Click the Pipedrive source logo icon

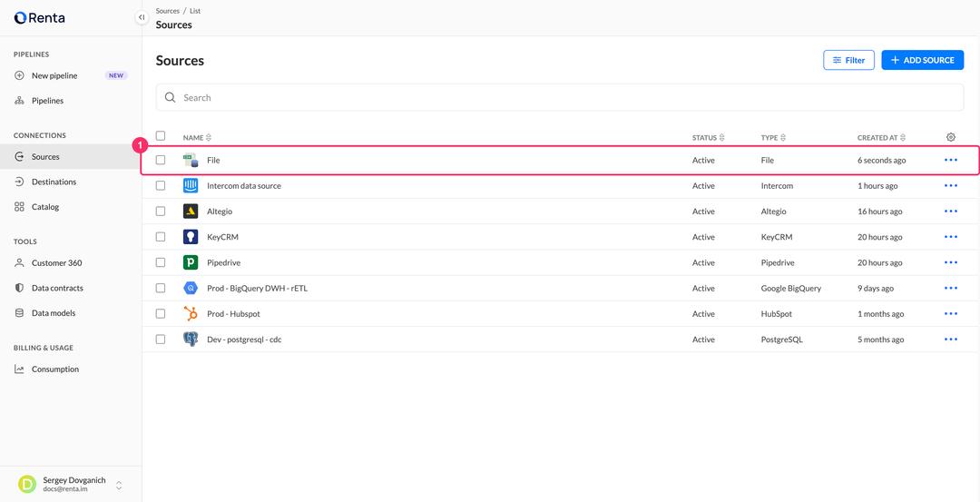click(x=191, y=262)
